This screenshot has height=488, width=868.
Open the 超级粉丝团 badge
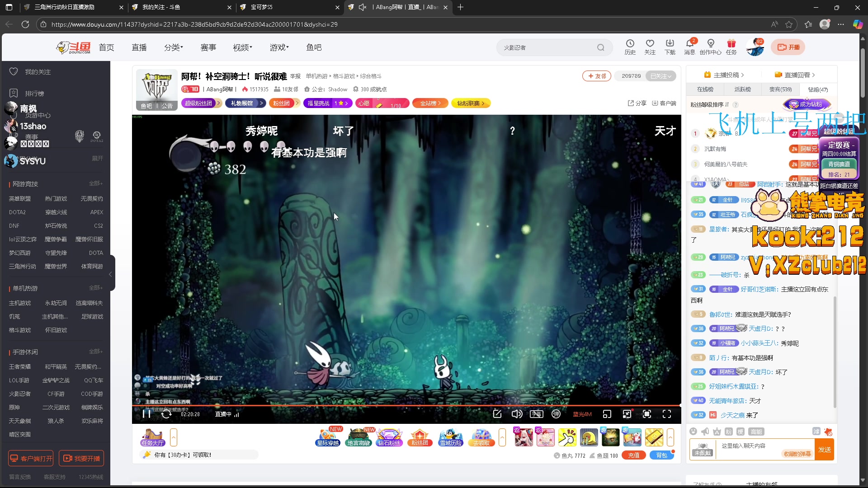pyautogui.click(x=201, y=103)
